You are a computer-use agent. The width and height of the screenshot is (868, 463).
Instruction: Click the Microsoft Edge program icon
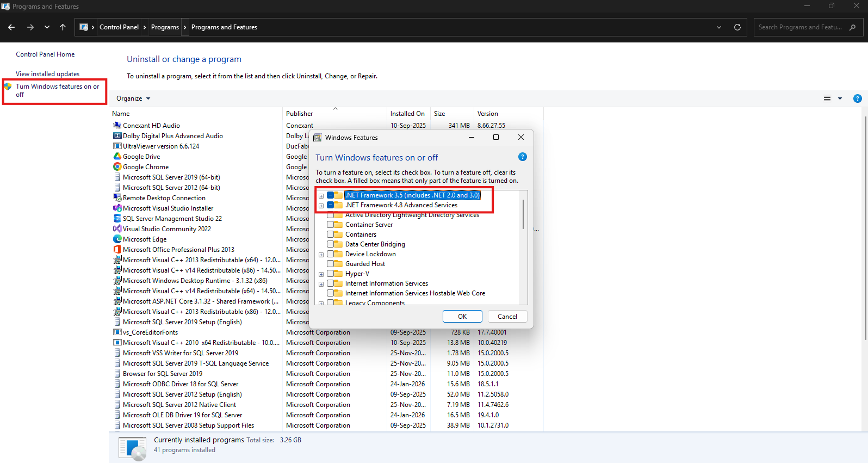pyautogui.click(x=117, y=239)
